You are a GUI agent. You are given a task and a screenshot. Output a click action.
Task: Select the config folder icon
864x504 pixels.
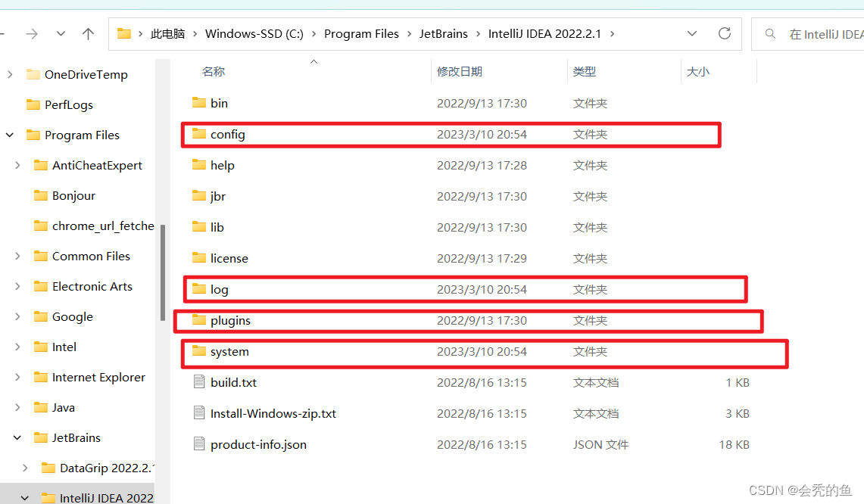point(199,134)
